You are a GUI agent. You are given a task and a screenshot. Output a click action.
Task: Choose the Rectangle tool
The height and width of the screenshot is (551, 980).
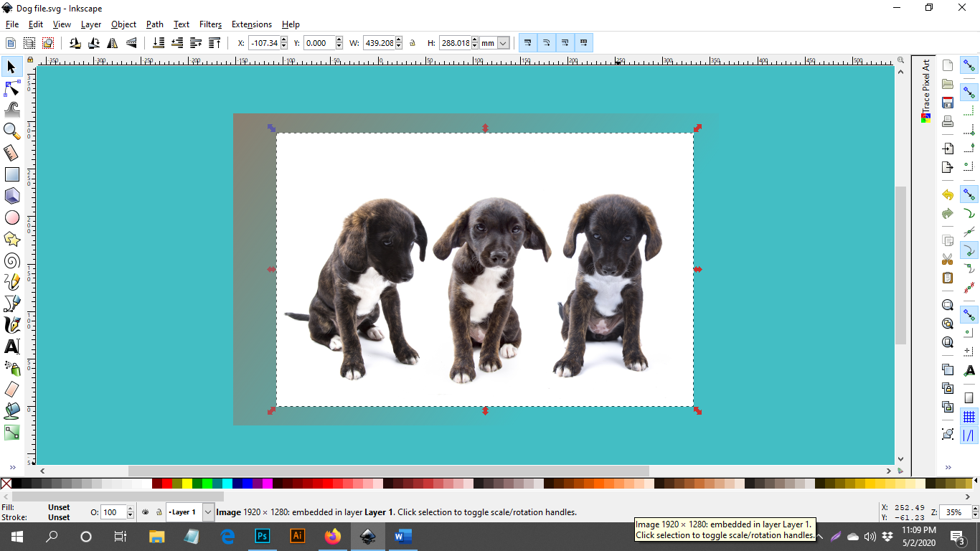click(11, 174)
